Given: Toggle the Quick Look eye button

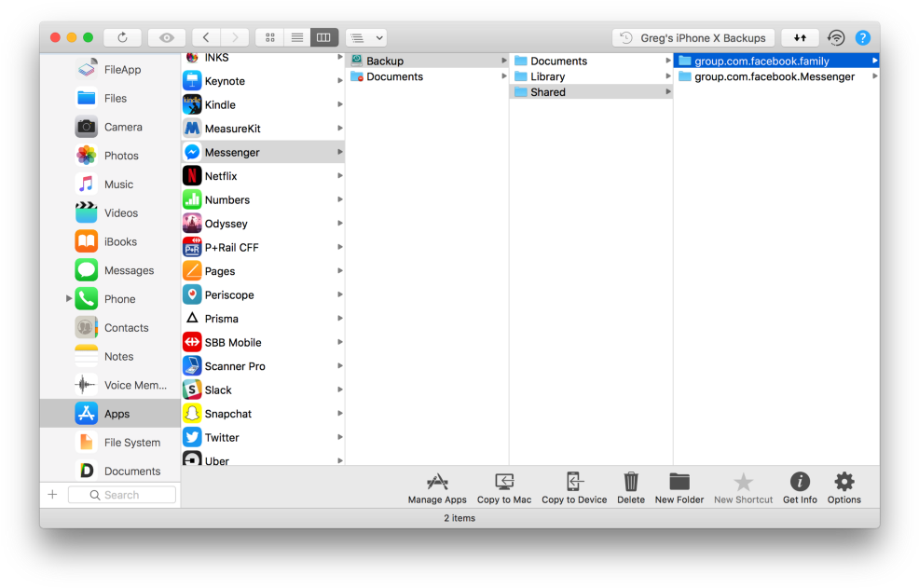Looking at the screenshot, I should tap(167, 37).
